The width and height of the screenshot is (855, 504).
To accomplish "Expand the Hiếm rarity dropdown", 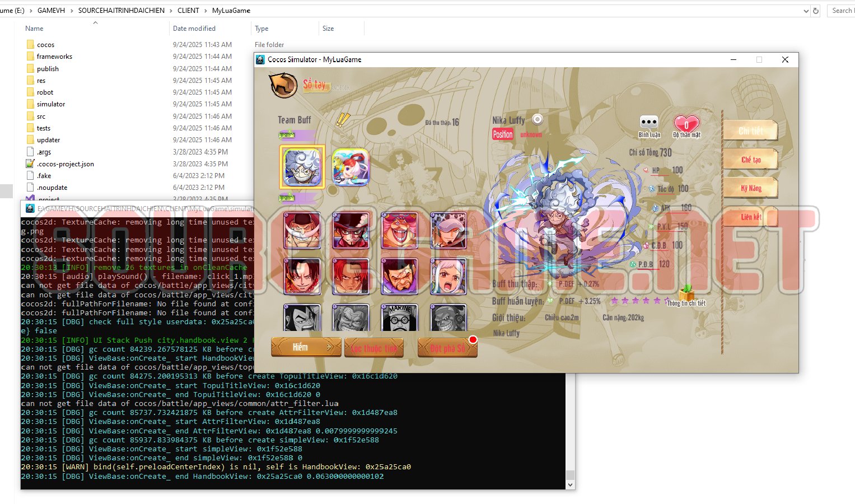I will 306,347.
